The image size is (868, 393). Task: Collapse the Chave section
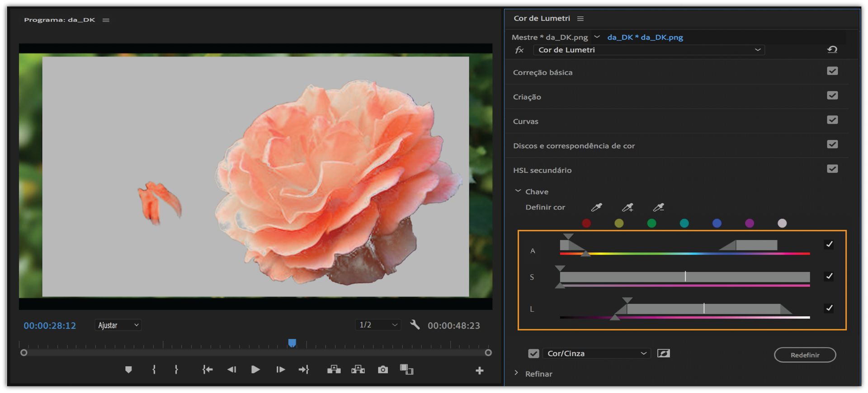tap(518, 192)
